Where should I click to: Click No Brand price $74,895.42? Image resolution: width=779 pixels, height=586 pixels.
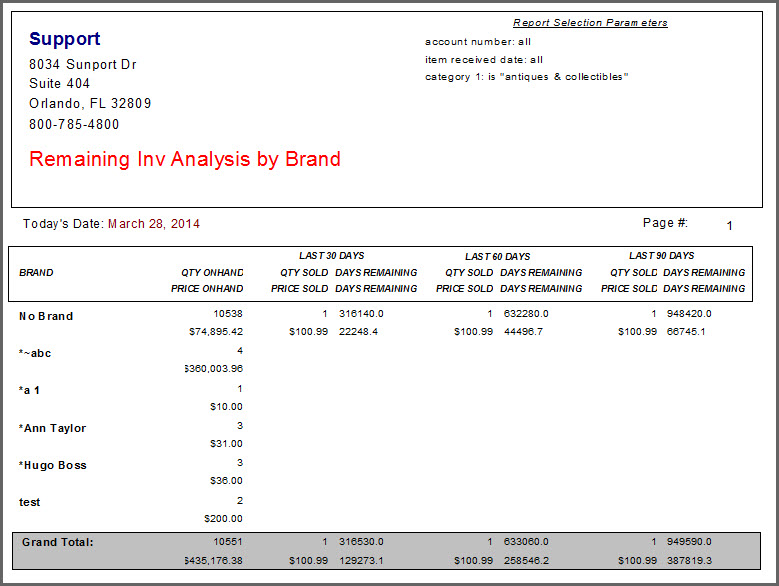[216, 332]
